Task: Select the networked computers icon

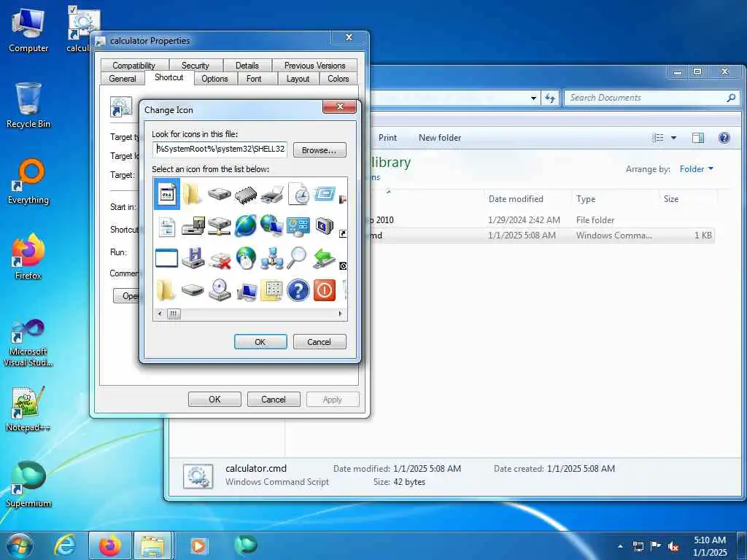Action: pos(272,258)
